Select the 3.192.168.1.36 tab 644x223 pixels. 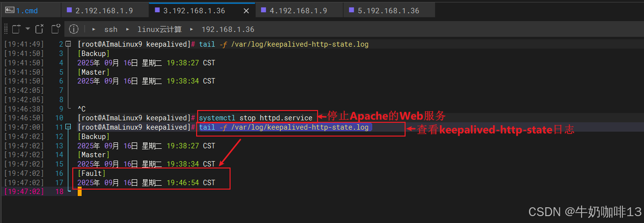(x=201, y=10)
